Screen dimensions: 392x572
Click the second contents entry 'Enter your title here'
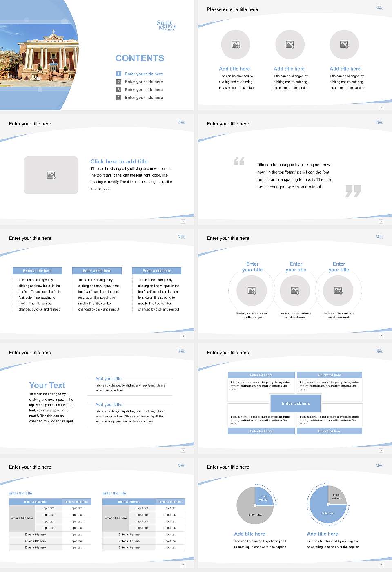point(144,82)
